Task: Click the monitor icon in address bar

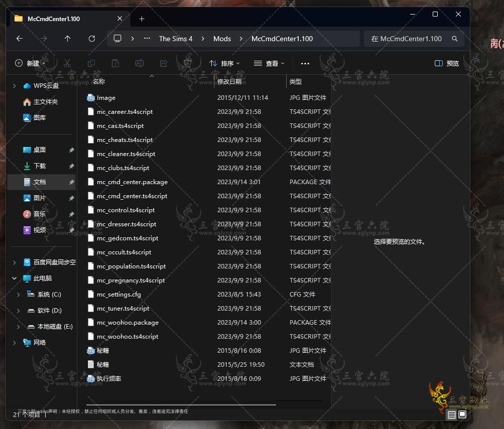Action: click(117, 39)
